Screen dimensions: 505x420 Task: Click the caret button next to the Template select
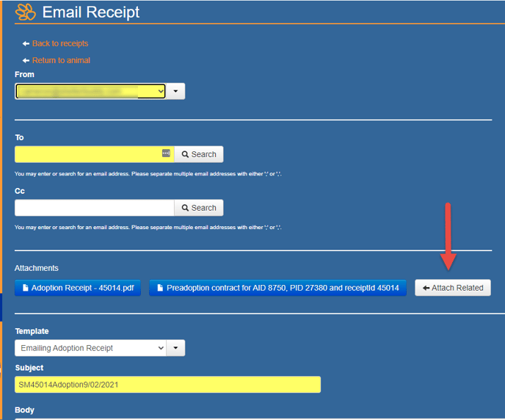[176, 348]
